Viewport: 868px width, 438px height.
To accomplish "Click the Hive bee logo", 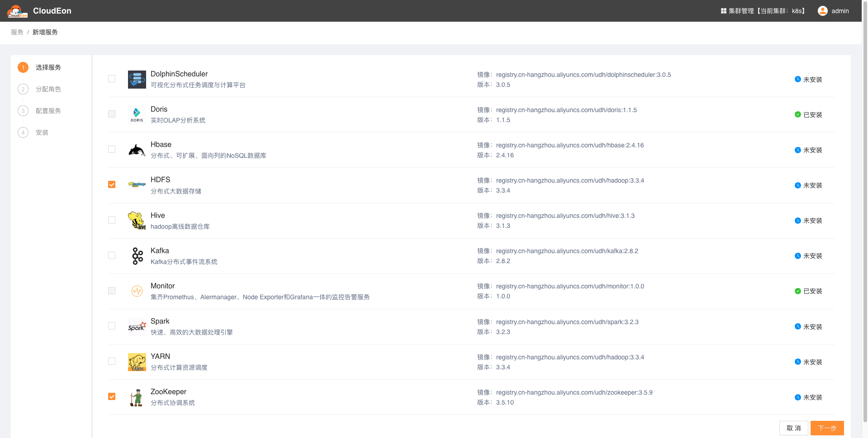I will (137, 221).
